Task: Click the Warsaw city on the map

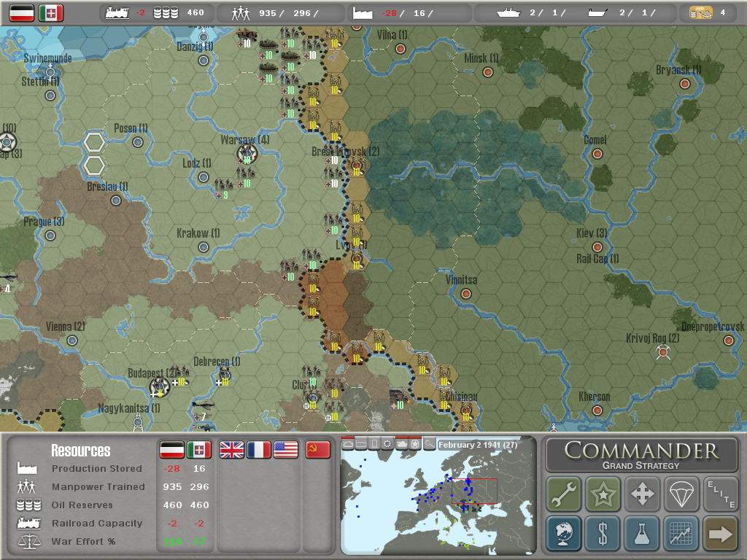Action: click(x=247, y=154)
